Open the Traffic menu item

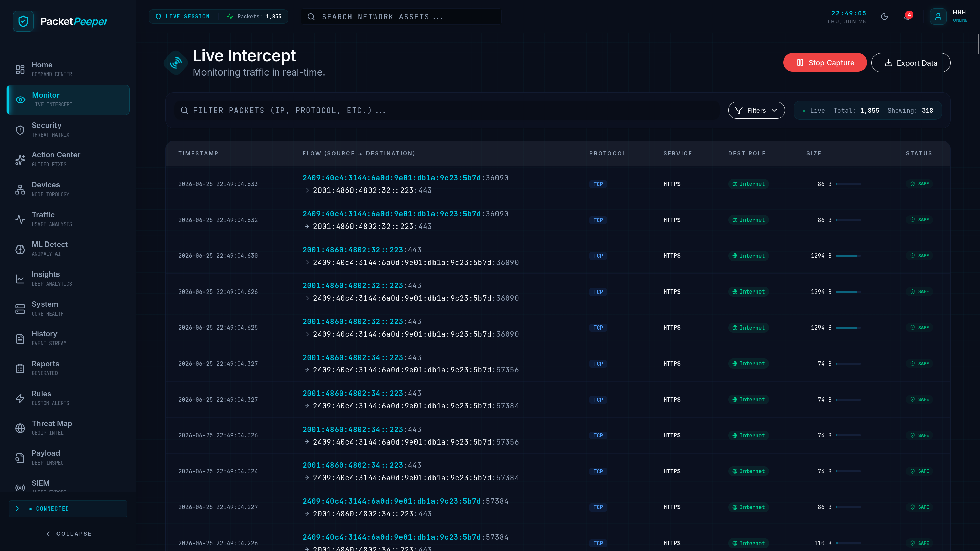(x=68, y=219)
